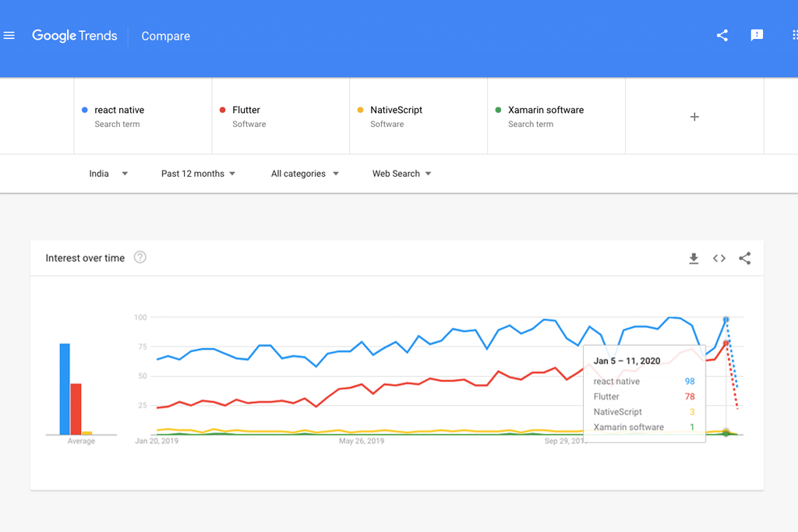The width and height of the screenshot is (798, 532).
Task: Select the NativeScript software card
Action: (418, 115)
